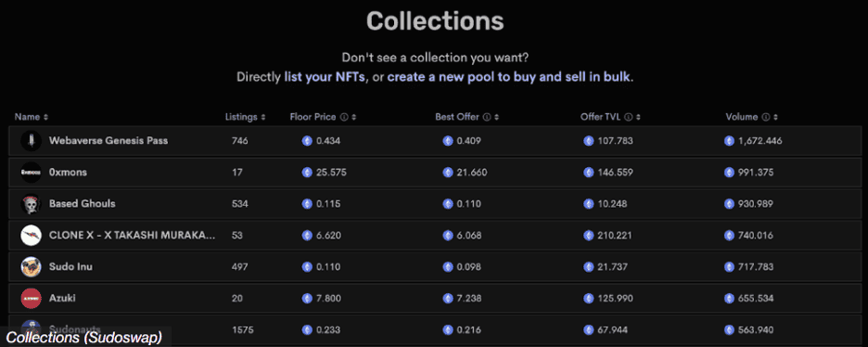Click the ETH icon beside volume 1,672.446

pos(729,141)
